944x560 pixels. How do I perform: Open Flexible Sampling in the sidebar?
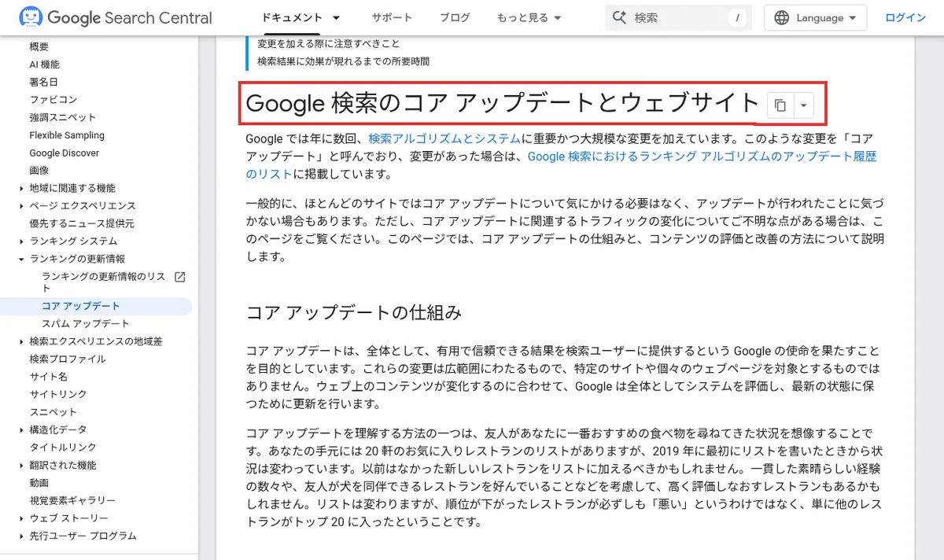point(67,135)
